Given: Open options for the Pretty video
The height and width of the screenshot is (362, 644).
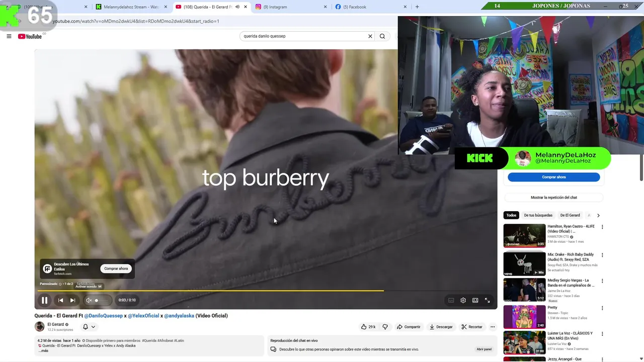Looking at the screenshot, I should coord(602,308).
